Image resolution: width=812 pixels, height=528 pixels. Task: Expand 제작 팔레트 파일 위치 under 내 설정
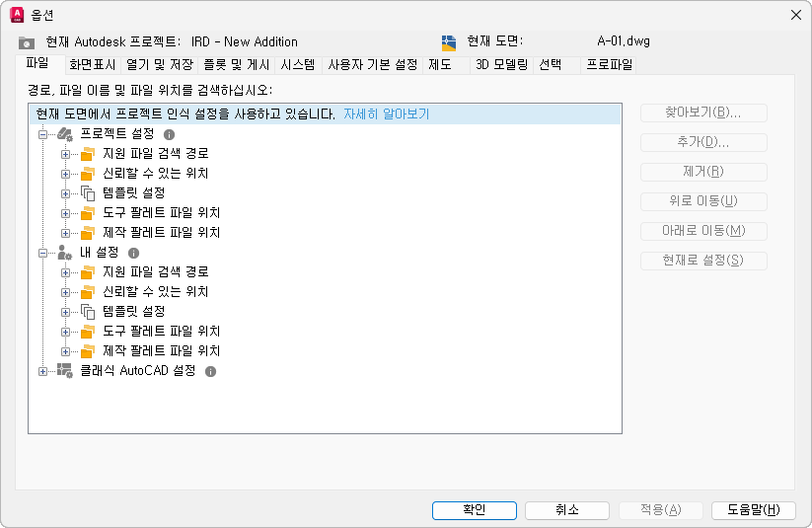[x=65, y=351]
